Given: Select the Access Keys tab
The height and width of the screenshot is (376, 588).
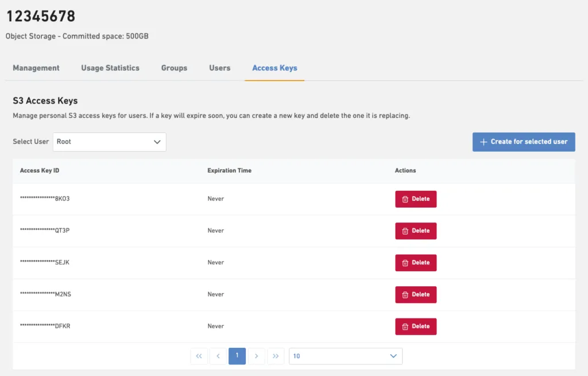Looking at the screenshot, I should 274,68.
